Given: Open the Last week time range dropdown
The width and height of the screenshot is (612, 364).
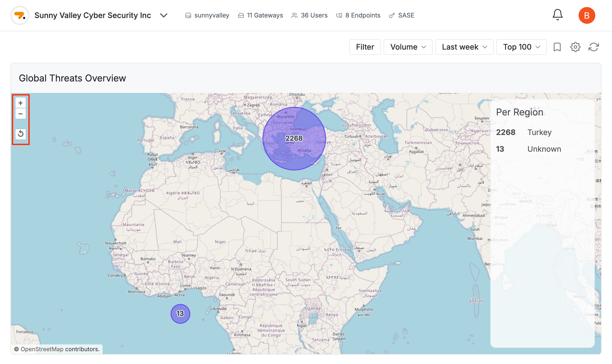Looking at the screenshot, I should tap(464, 47).
